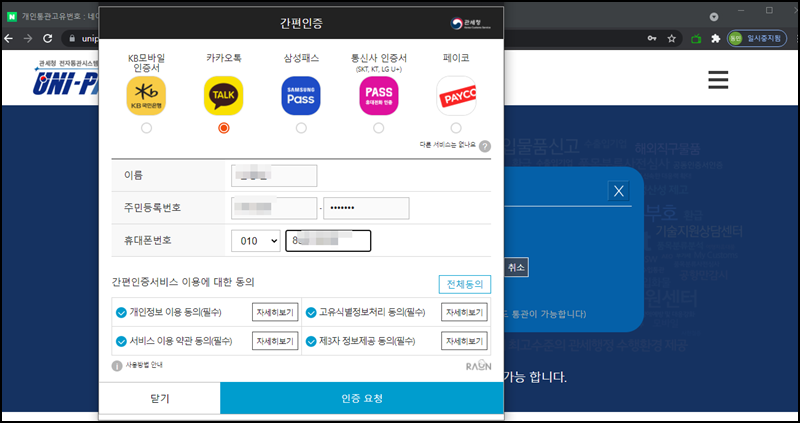Screen dimensions: 800x423
Task: Select the PASS 통신사 인증서 icon
Action: 379,96
